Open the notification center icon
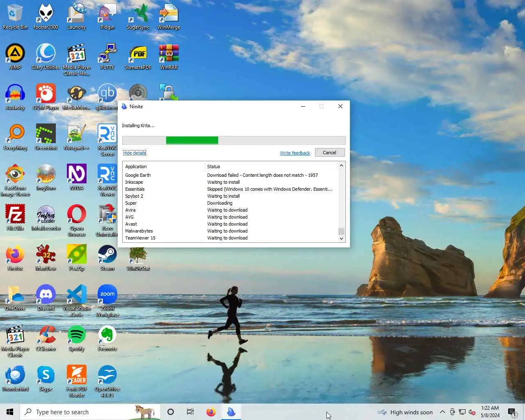525x420 pixels. coord(512,412)
